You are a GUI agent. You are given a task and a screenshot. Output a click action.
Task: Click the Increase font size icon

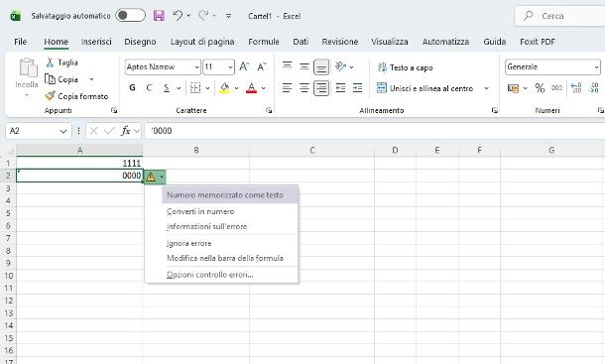pyautogui.click(x=244, y=66)
